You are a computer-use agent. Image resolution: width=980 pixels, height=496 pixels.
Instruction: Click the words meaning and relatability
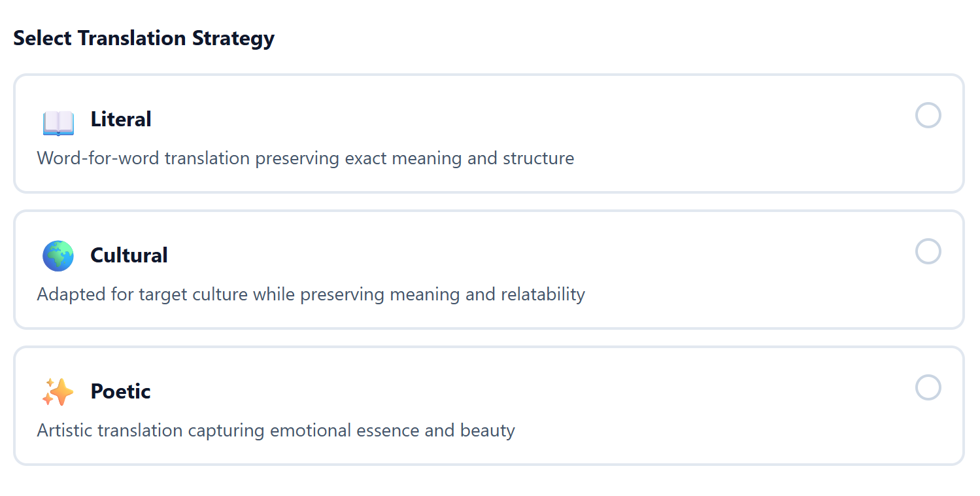coord(487,294)
